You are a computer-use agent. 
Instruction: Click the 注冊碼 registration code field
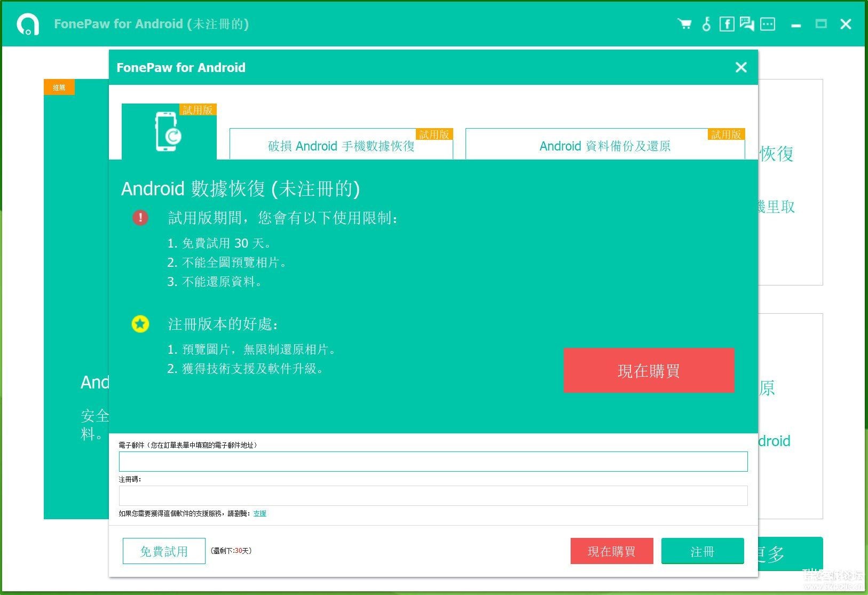pyautogui.click(x=433, y=496)
